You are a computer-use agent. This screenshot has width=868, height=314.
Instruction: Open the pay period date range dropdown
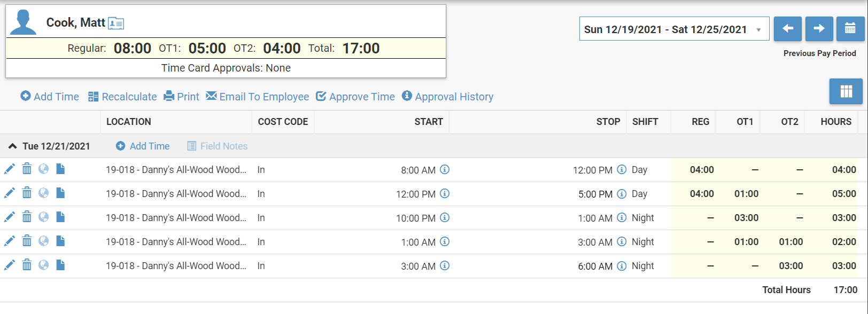tap(674, 29)
